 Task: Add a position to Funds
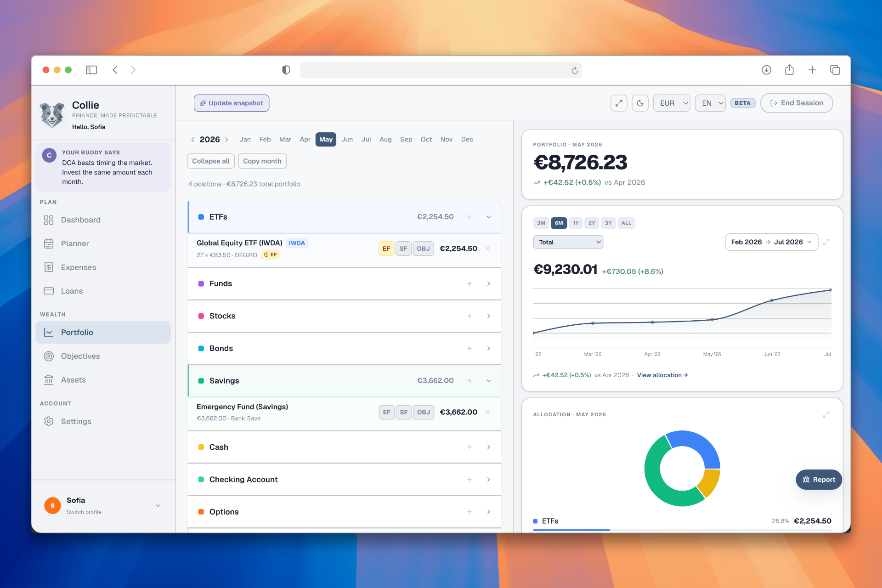[x=469, y=284]
